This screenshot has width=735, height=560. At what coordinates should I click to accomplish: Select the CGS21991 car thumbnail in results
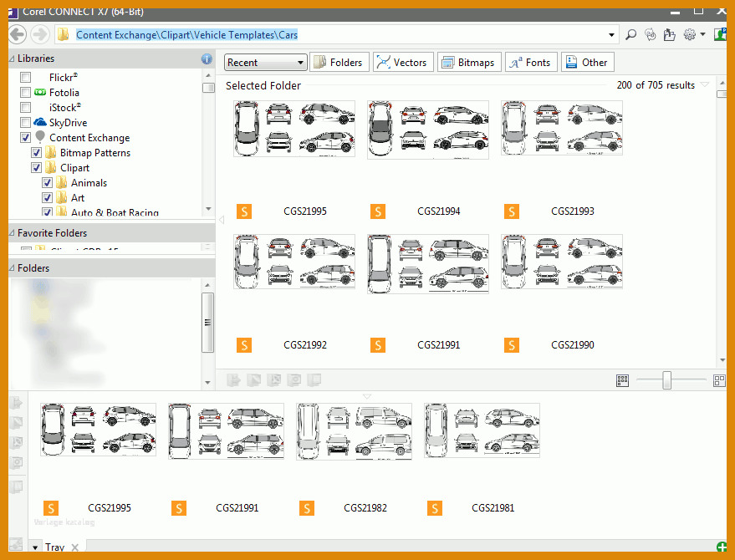pyautogui.click(x=428, y=264)
